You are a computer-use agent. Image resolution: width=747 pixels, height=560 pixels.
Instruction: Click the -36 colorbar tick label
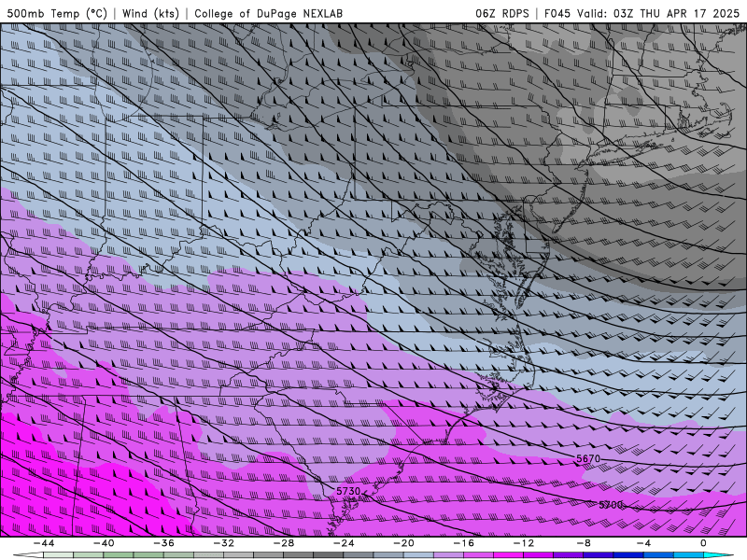(x=164, y=543)
